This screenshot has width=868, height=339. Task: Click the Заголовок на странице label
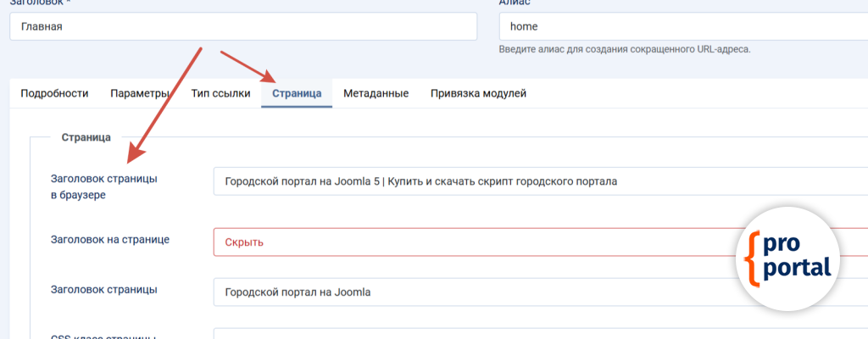pyautogui.click(x=110, y=239)
